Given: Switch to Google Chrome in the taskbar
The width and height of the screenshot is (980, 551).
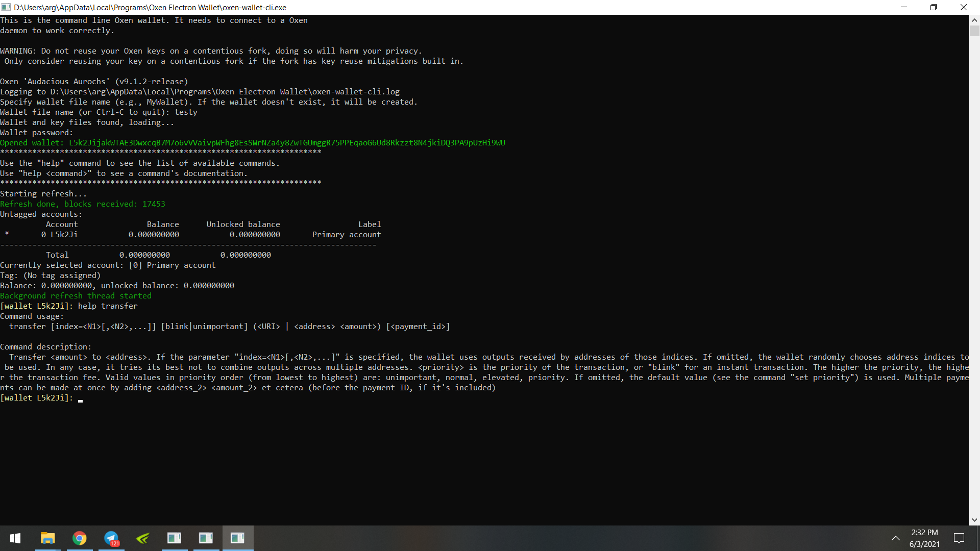Looking at the screenshot, I should point(79,538).
